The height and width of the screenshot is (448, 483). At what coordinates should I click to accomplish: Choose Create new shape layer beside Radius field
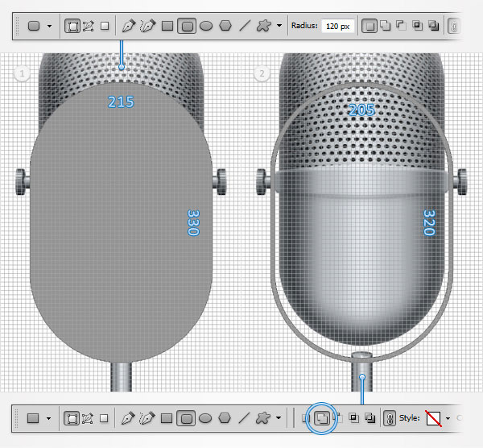(x=369, y=26)
